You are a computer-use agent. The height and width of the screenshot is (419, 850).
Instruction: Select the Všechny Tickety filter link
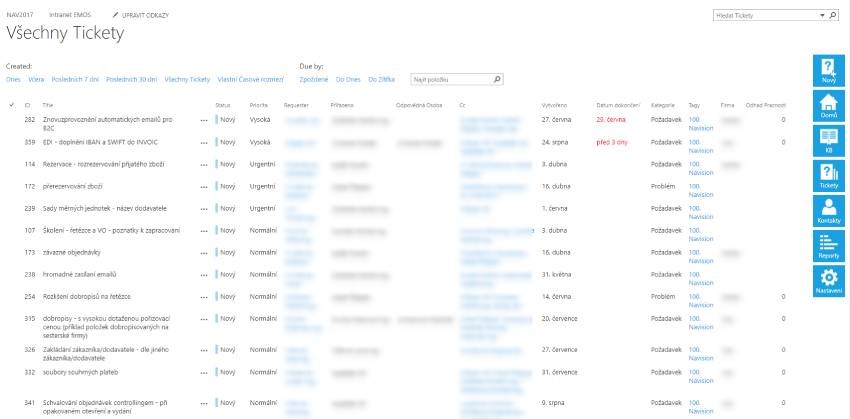click(187, 80)
